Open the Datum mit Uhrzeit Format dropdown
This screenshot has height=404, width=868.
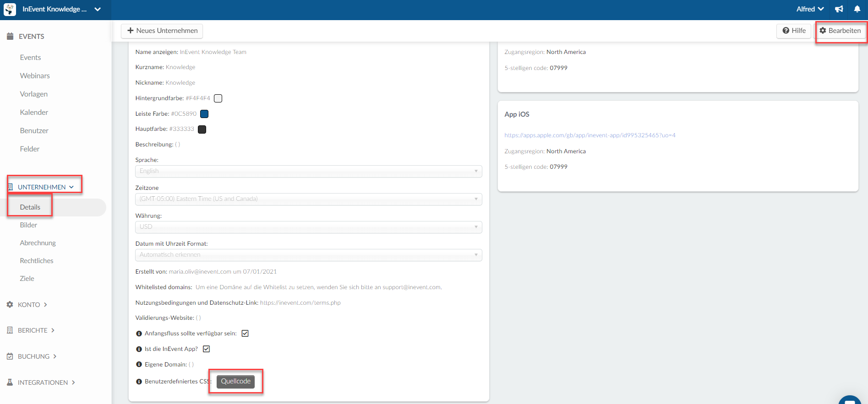[x=308, y=255]
